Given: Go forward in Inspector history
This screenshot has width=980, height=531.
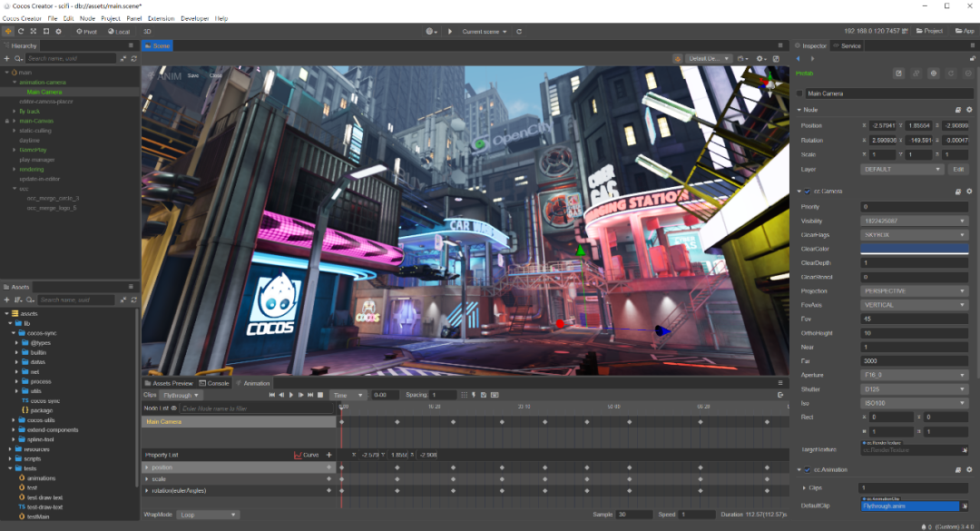Looking at the screenshot, I should [x=812, y=58].
